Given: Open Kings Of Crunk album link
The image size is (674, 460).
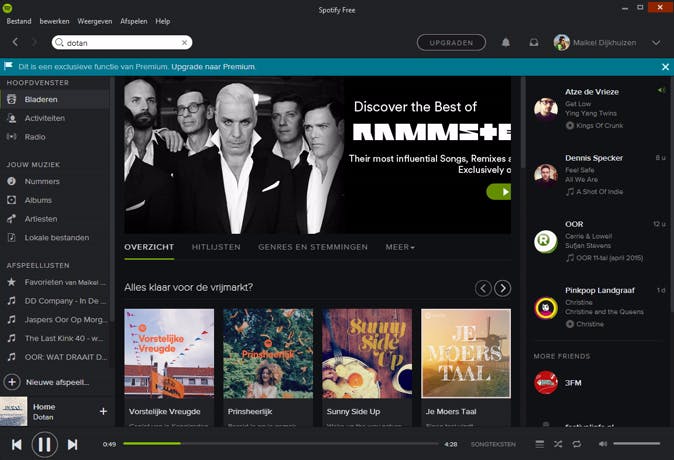Looking at the screenshot, I should pyautogui.click(x=599, y=126).
